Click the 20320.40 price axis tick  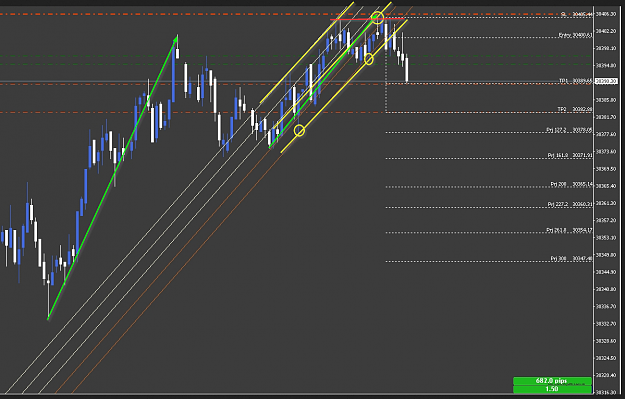(606, 375)
